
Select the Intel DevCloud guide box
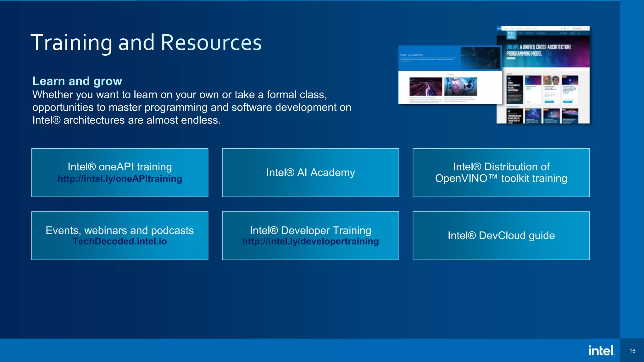pos(501,235)
